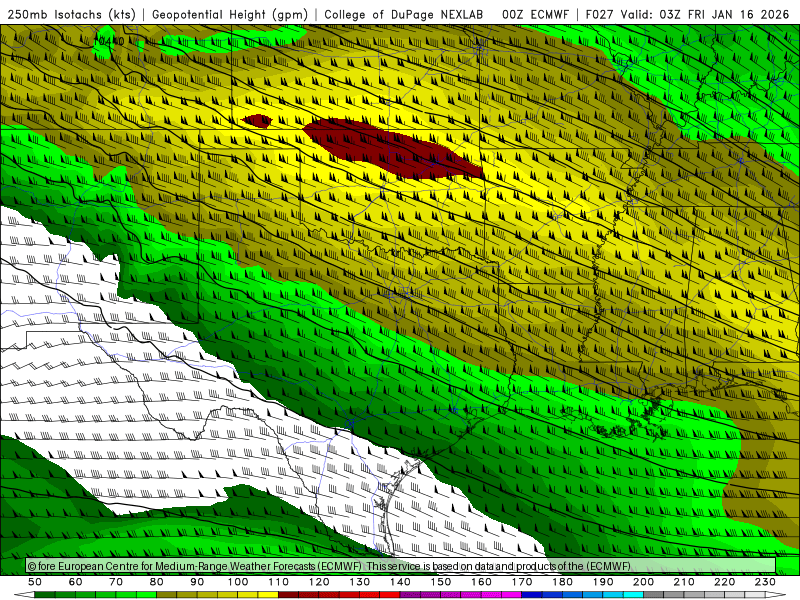Screen dimensions: 800x600
Task: Click the large dark red jet core area
Action: [393, 149]
